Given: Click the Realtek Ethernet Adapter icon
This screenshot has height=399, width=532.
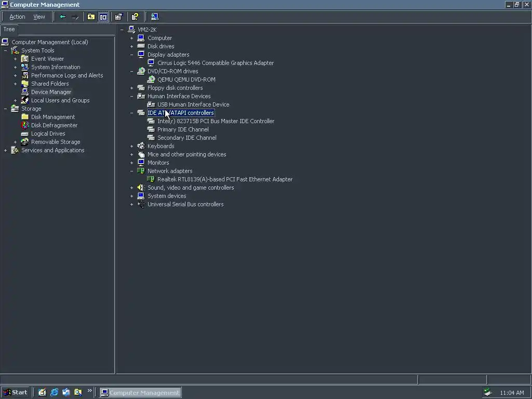Looking at the screenshot, I should click(x=151, y=179).
